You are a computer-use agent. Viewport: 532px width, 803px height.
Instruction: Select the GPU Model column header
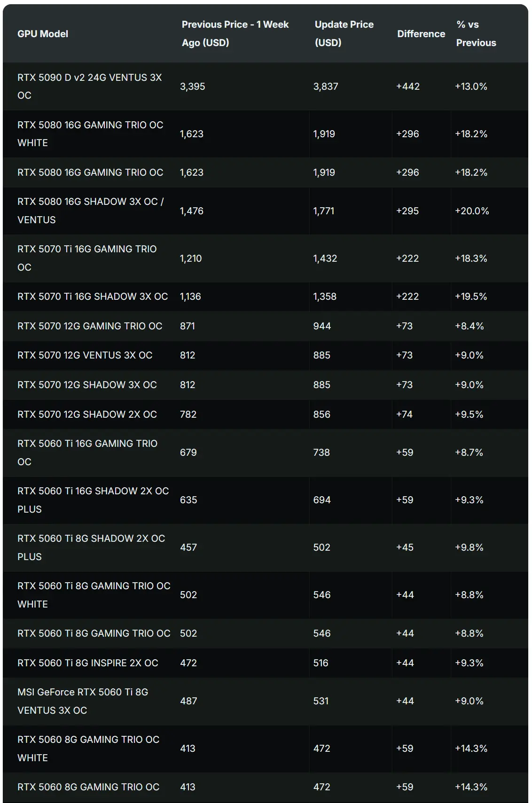(43, 34)
